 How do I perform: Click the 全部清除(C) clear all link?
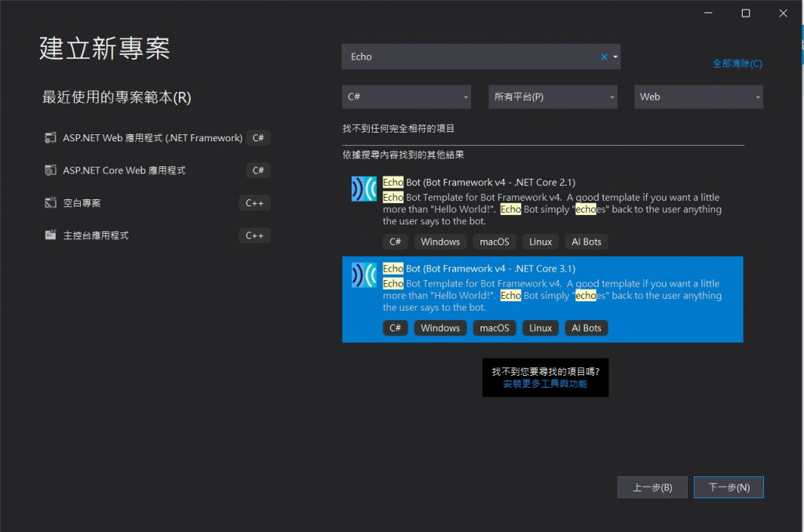point(737,64)
